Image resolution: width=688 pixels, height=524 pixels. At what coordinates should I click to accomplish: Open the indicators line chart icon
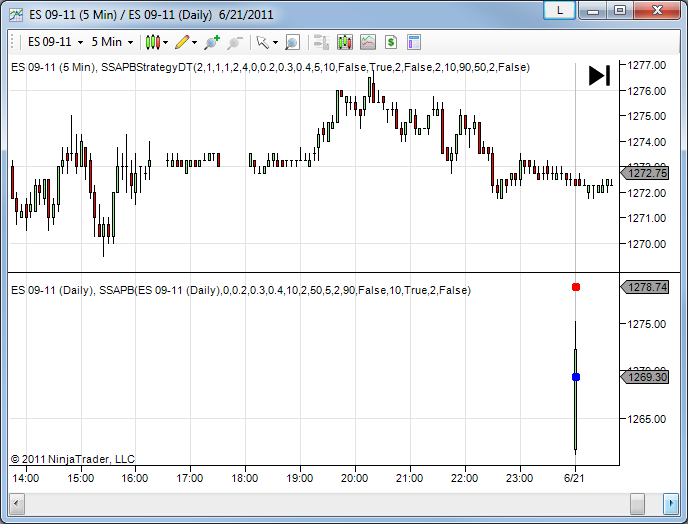[x=368, y=42]
